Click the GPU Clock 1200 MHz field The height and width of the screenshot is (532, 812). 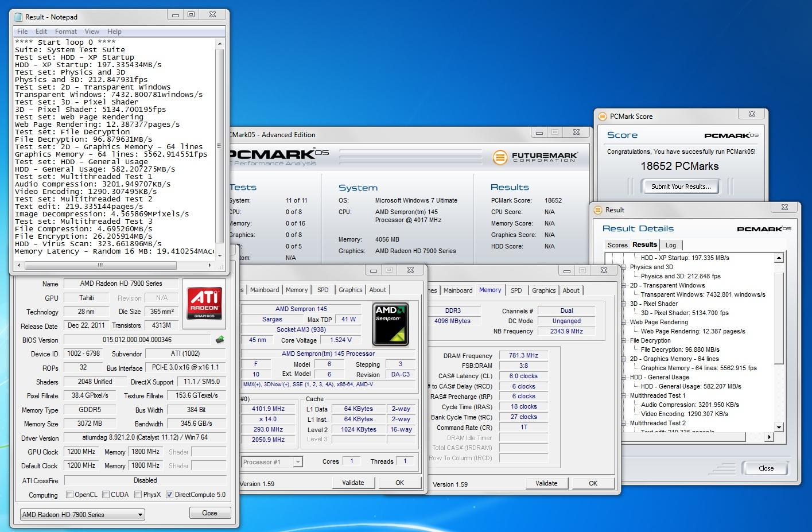(81, 452)
